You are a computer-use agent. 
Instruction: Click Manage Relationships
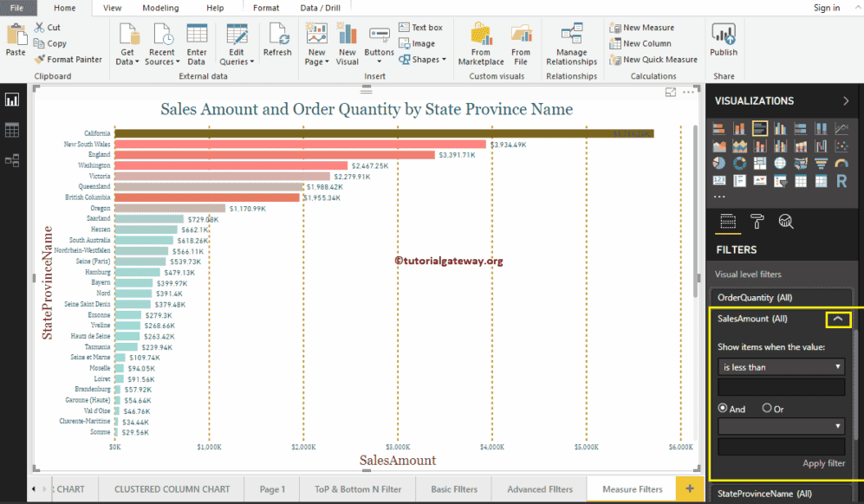571,44
